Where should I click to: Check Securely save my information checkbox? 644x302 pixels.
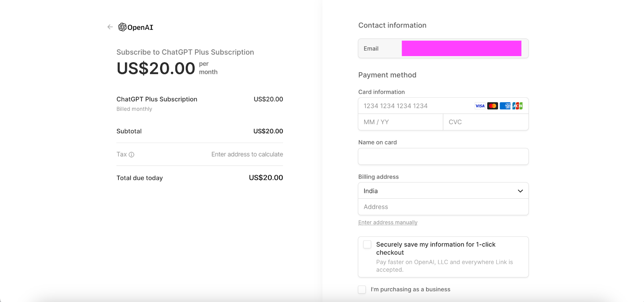367,244
